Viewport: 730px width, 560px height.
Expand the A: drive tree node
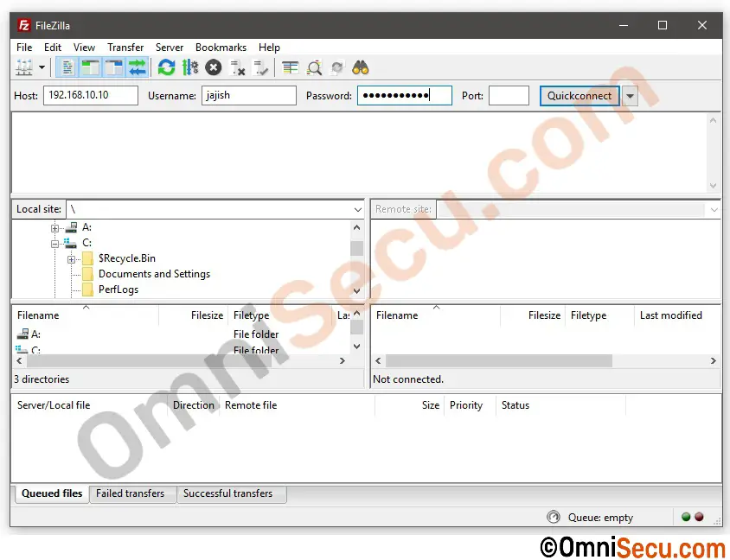pyautogui.click(x=55, y=228)
